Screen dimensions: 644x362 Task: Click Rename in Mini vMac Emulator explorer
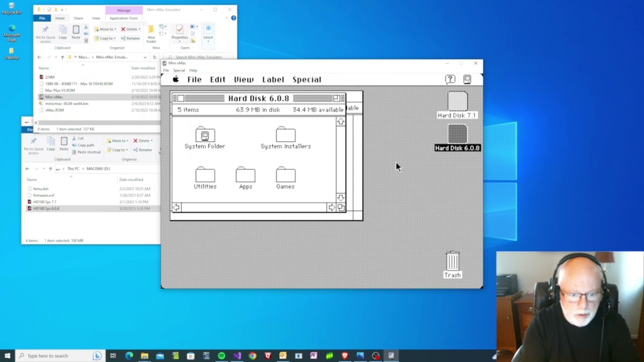(x=130, y=38)
